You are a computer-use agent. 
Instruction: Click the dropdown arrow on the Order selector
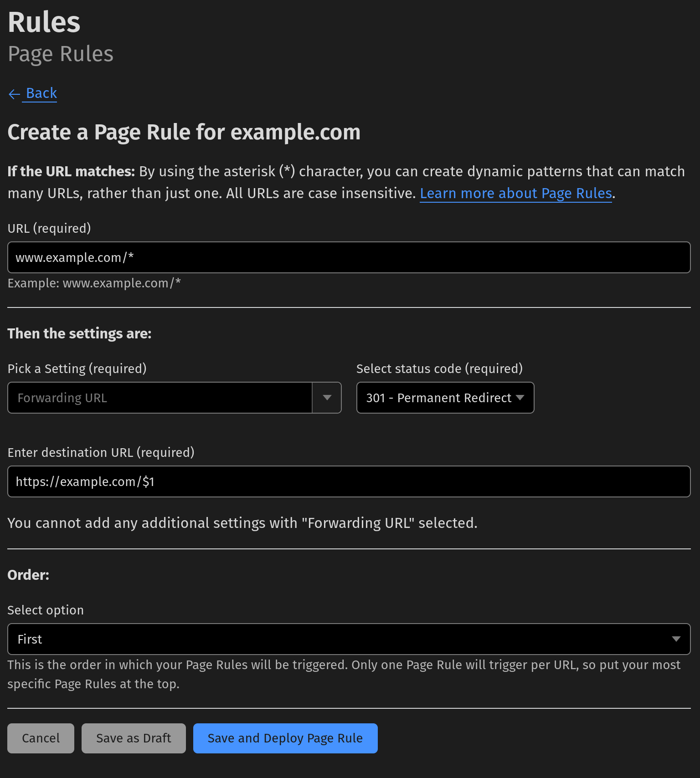pos(676,639)
